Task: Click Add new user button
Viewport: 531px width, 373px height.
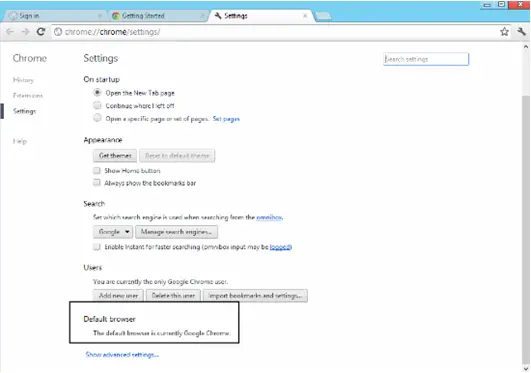Action: [x=118, y=296]
